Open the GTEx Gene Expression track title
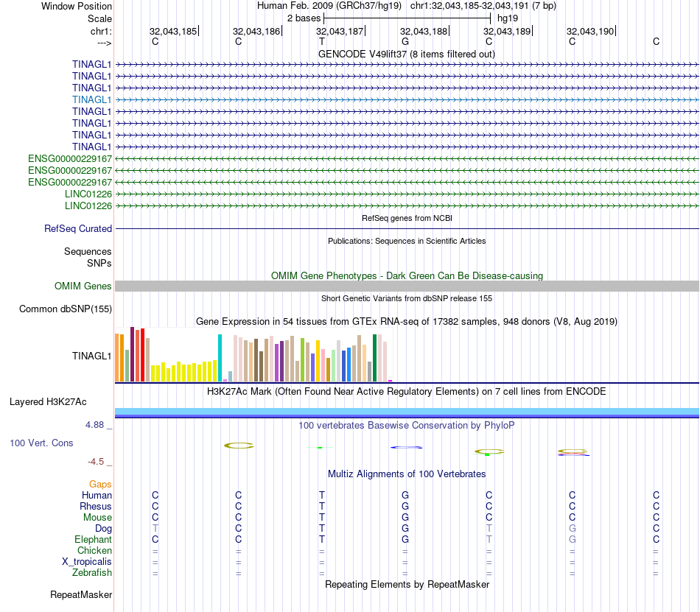Image resolution: width=700 pixels, height=612 pixels. (x=407, y=322)
